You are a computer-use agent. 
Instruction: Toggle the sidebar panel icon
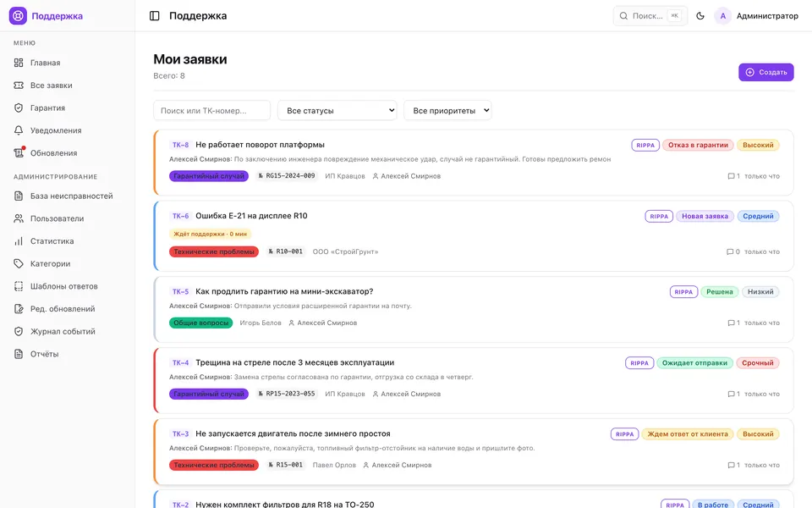[x=154, y=15]
